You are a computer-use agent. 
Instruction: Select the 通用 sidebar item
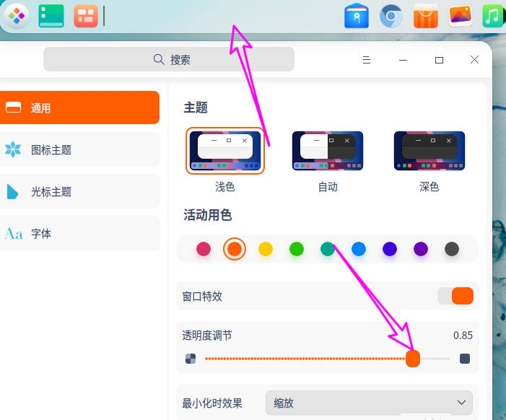coord(79,108)
